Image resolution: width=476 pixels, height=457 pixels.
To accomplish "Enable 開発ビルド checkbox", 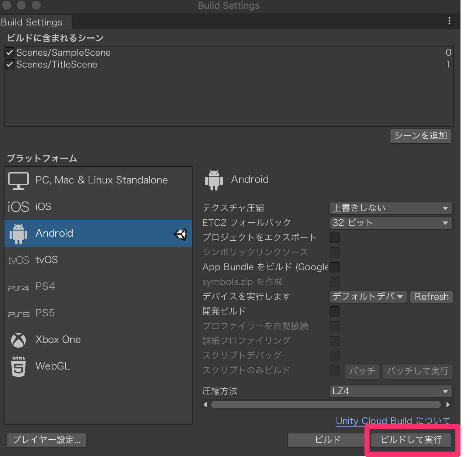I will click(335, 312).
